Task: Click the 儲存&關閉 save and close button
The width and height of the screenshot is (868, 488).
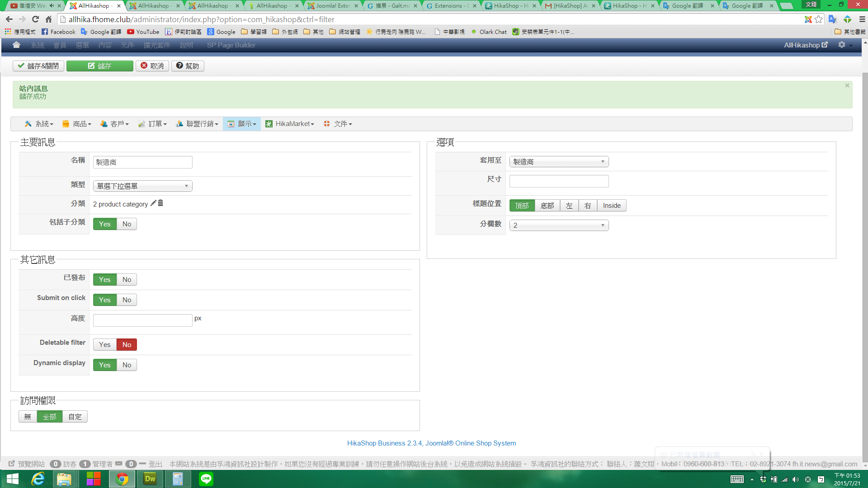Action: [38, 66]
